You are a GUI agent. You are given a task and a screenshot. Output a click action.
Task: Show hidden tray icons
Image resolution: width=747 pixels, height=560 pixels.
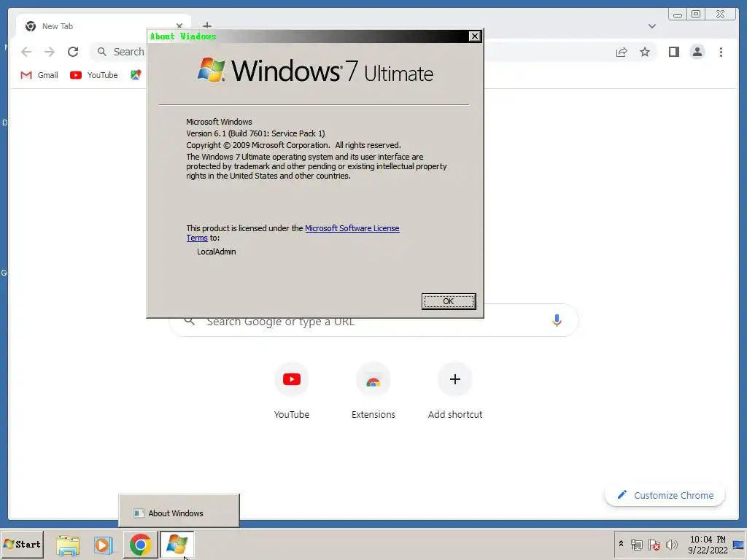[x=621, y=544]
